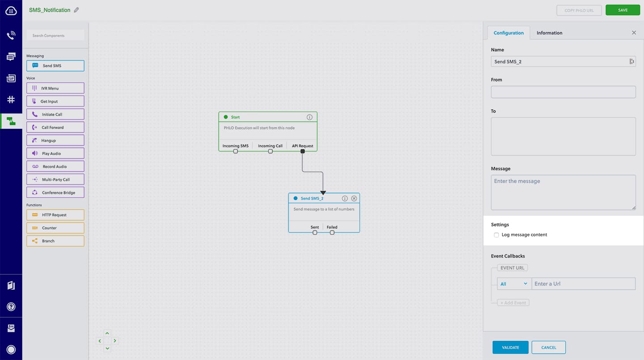Image resolution: width=644 pixels, height=360 pixels.
Task: Open the All event type dropdown
Action: click(x=514, y=284)
